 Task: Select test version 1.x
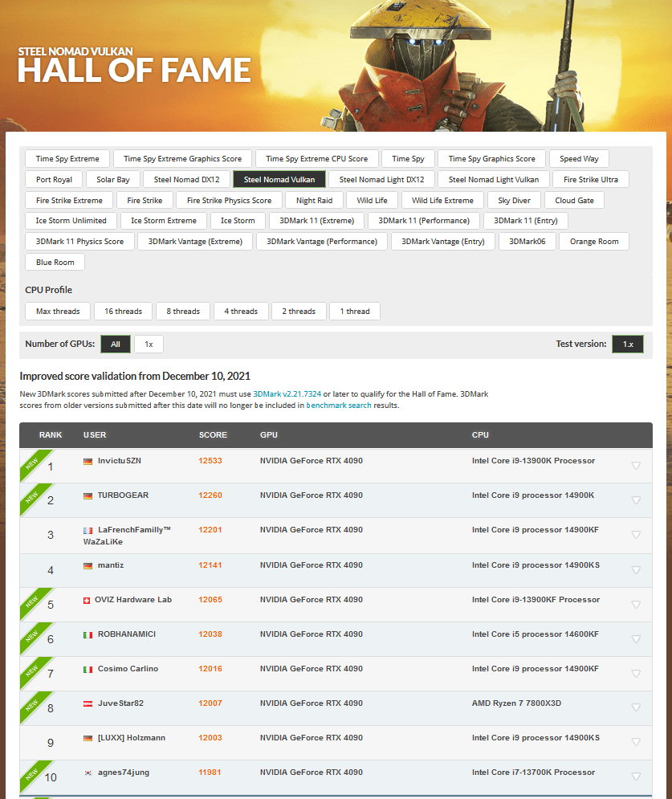tap(628, 344)
